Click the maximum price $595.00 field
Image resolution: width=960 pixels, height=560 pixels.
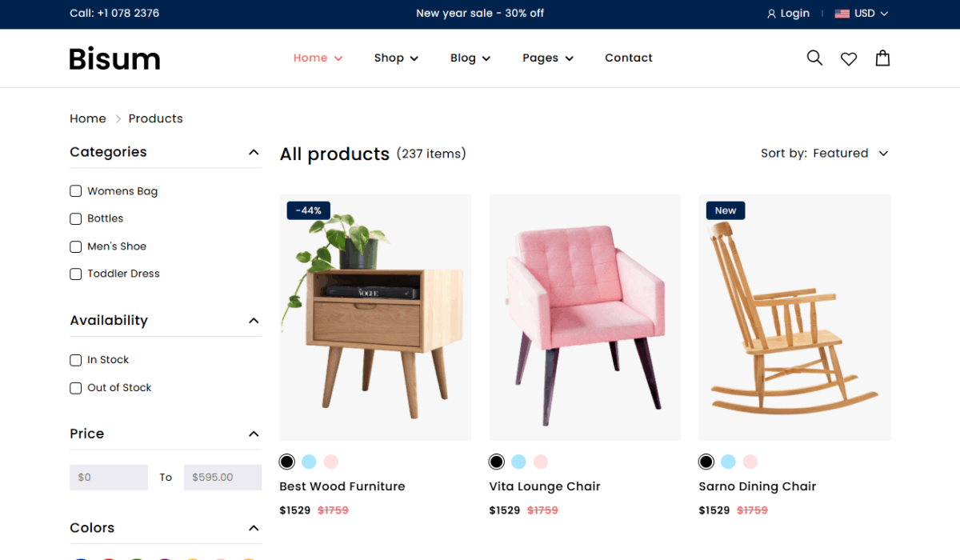[222, 478]
